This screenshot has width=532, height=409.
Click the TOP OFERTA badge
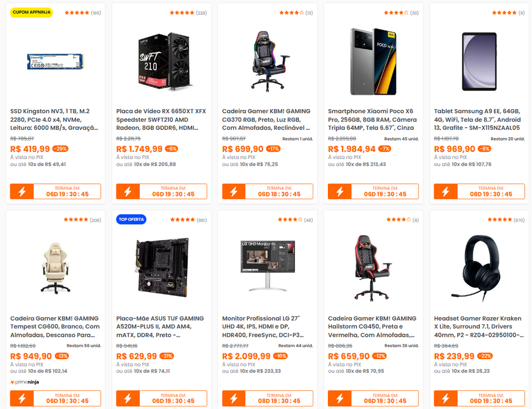[x=131, y=219]
